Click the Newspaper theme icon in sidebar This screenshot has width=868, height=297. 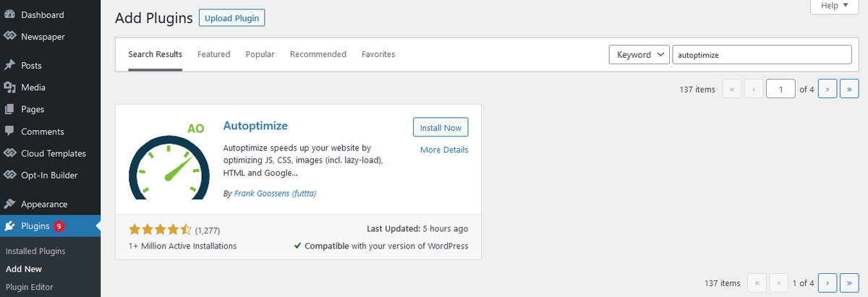tap(9, 36)
